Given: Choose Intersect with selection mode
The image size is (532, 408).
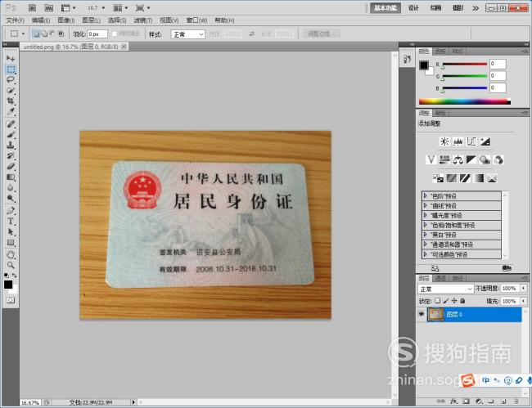Looking at the screenshot, I should [61, 34].
